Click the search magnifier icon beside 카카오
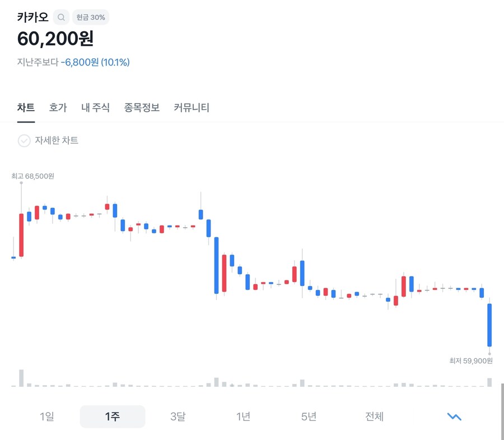The image size is (504, 440). (61, 17)
